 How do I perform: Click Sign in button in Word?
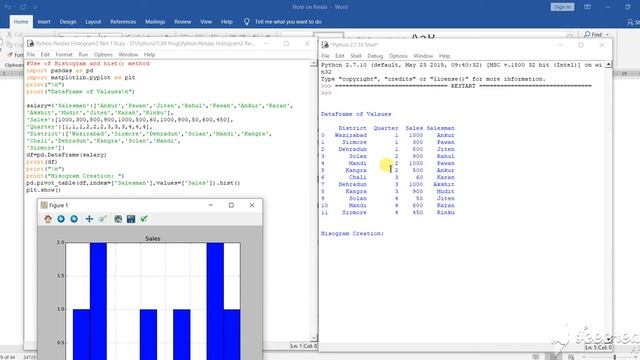pyautogui.click(x=562, y=7)
